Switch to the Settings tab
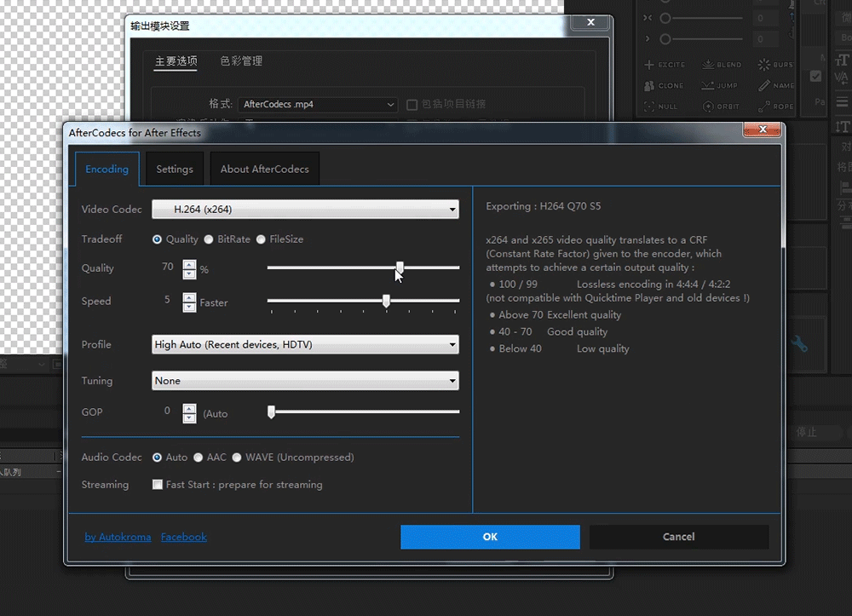Viewport: 852px width, 616px height. pos(175,169)
